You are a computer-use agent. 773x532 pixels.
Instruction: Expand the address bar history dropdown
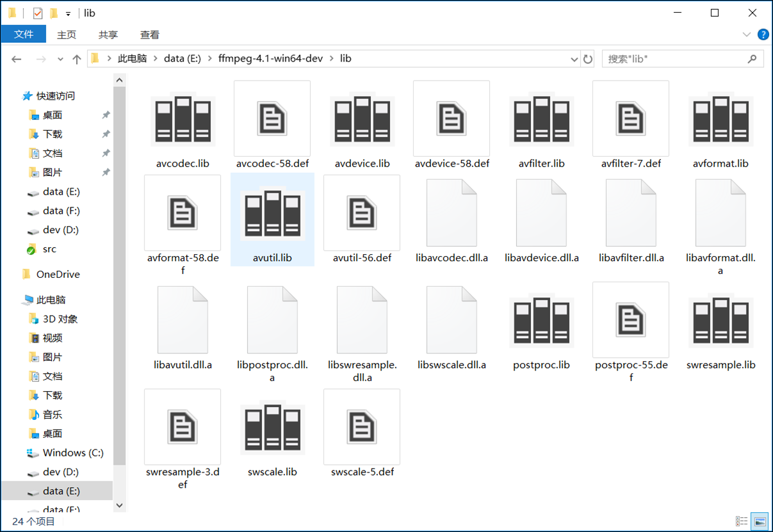(574, 59)
